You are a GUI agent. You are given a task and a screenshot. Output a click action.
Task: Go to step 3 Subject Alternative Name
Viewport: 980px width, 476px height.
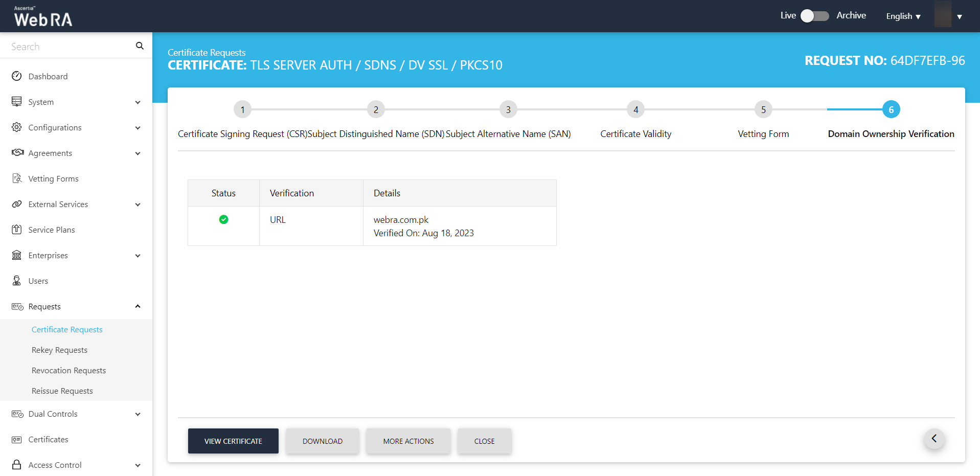[508, 109]
